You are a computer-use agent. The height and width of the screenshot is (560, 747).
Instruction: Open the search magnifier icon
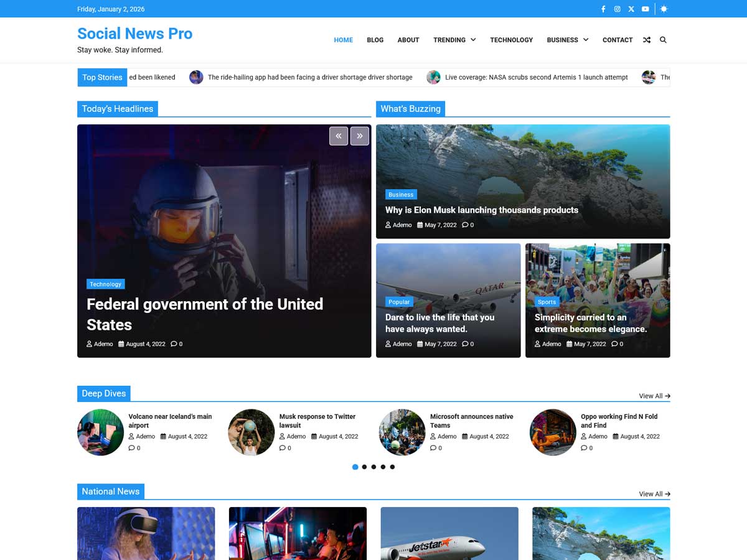(x=663, y=40)
